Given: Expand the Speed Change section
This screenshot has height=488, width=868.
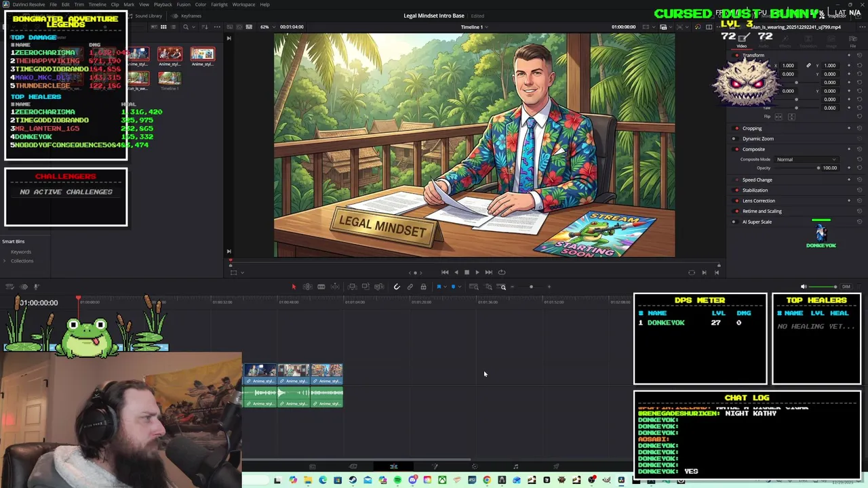Looking at the screenshot, I should pos(757,180).
